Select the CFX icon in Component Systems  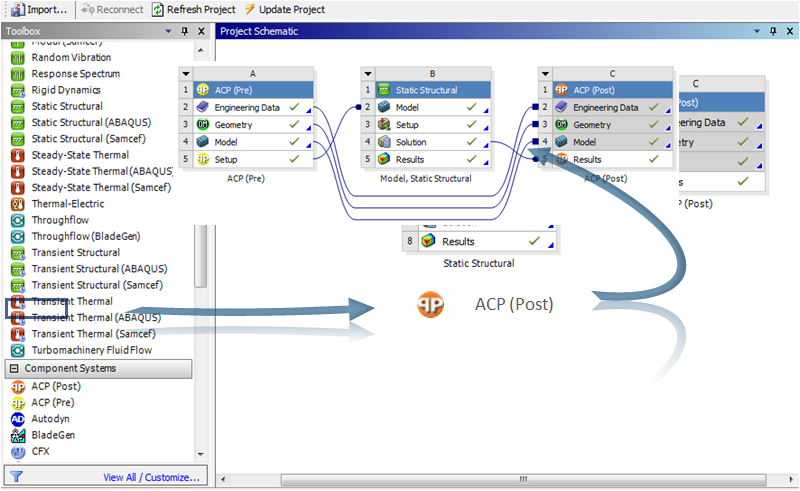pos(18,452)
